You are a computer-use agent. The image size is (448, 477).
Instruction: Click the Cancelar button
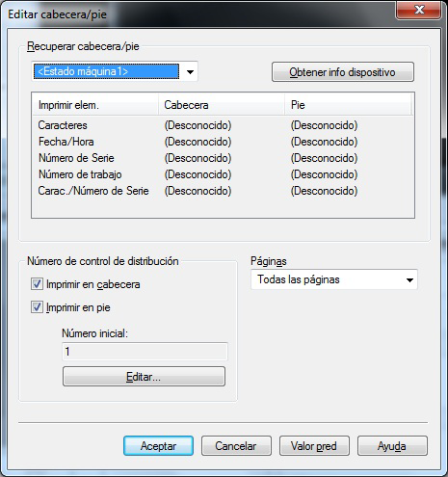point(236,446)
